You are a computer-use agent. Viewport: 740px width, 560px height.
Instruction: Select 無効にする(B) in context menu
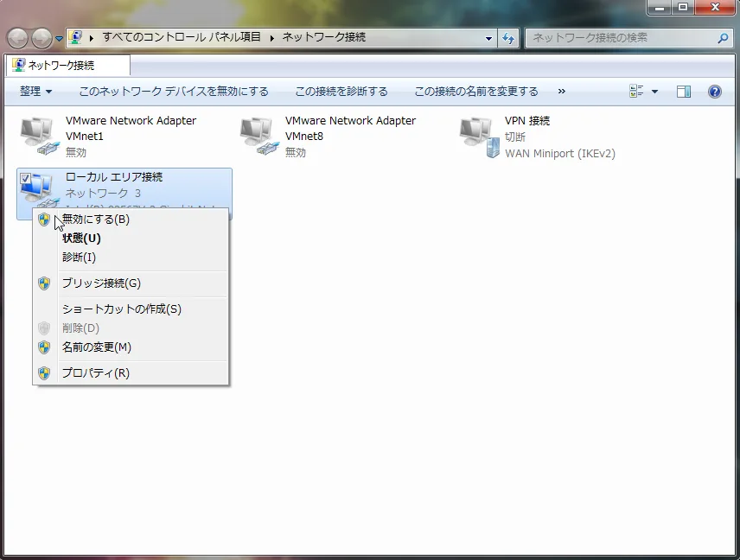click(x=131, y=220)
